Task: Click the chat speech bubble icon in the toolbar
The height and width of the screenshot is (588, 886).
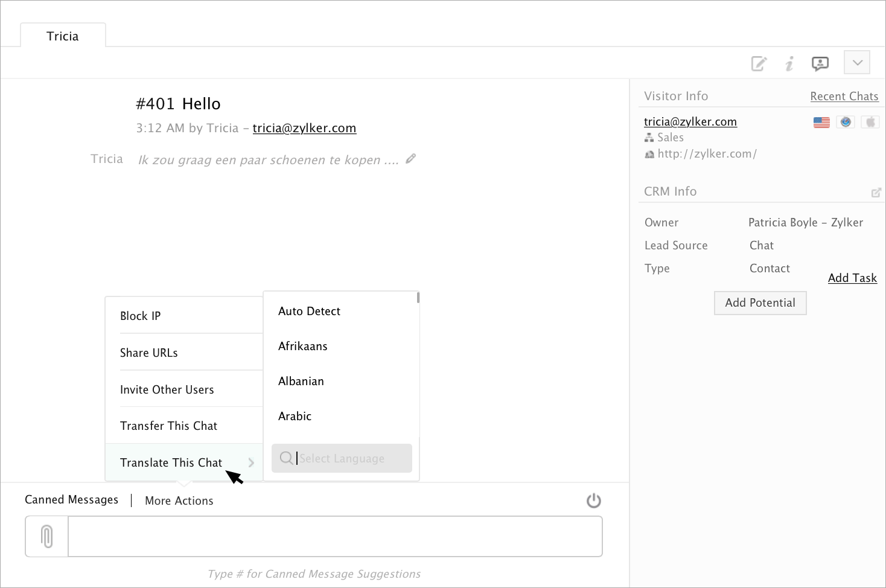Action: [820, 63]
